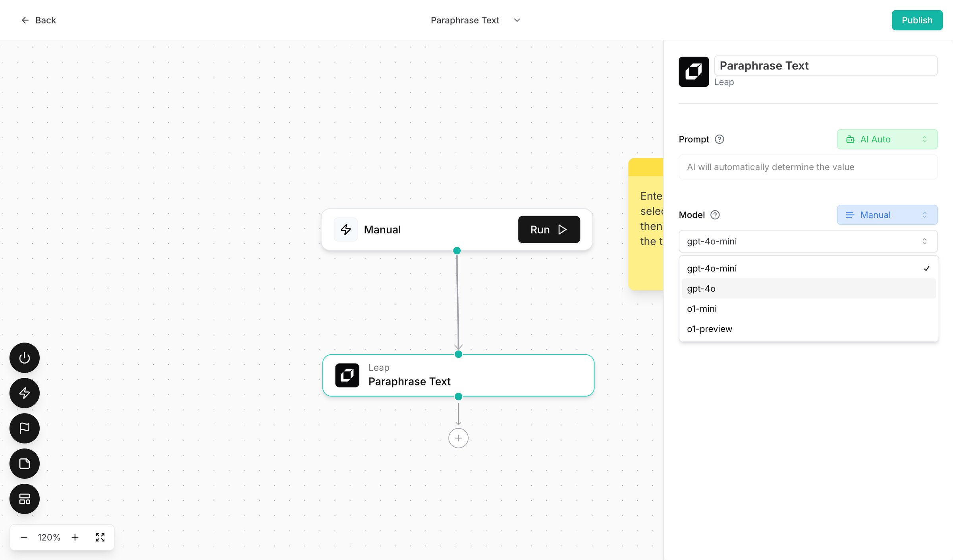
Task: Zoom out with the minus icon
Action: click(24, 537)
